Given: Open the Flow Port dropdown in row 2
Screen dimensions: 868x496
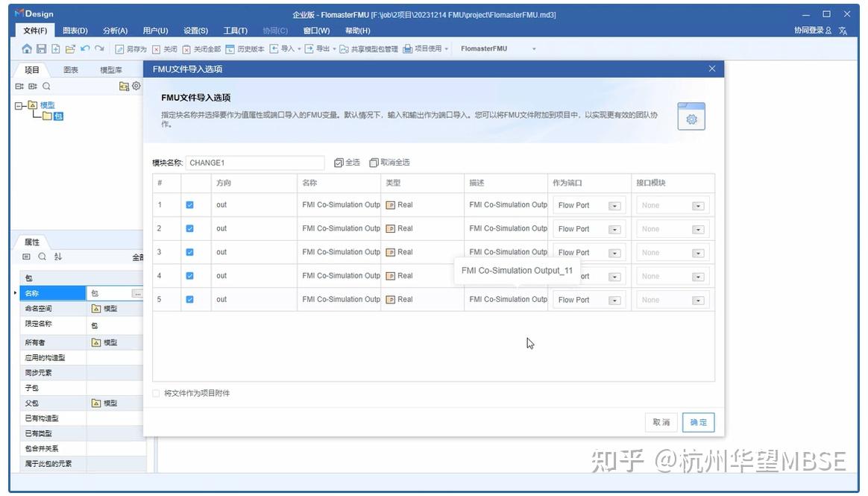Looking at the screenshot, I should pyautogui.click(x=614, y=229).
